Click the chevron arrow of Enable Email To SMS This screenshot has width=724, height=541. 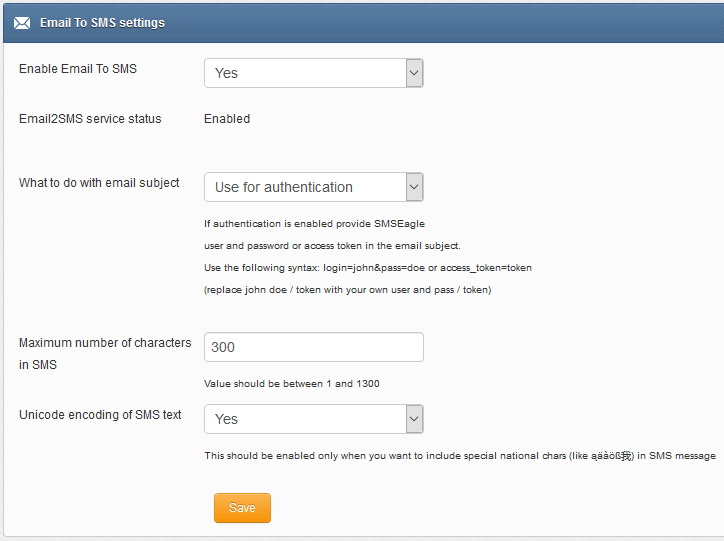pyautogui.click(x=414, y=73)
